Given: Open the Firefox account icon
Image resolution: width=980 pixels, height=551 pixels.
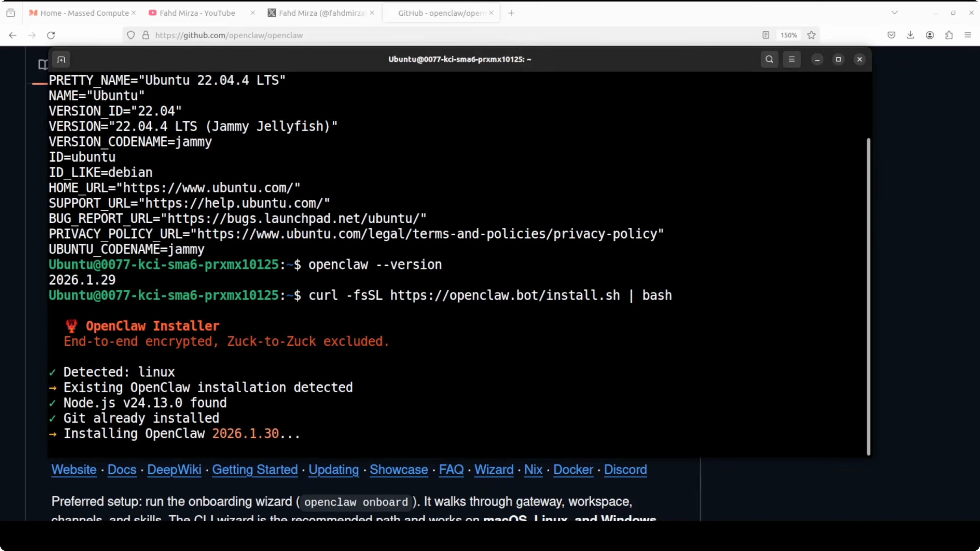Looking at the screenshot, I should [930, 35].
